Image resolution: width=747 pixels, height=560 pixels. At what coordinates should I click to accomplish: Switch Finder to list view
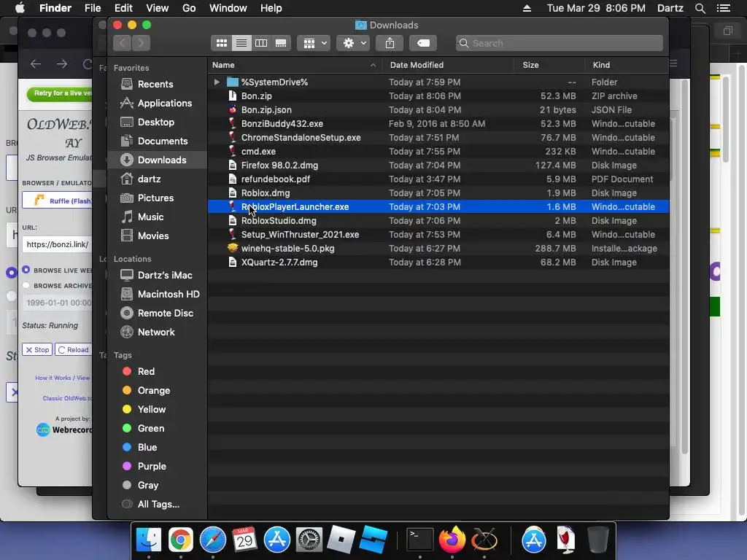[x=241, y=43]
